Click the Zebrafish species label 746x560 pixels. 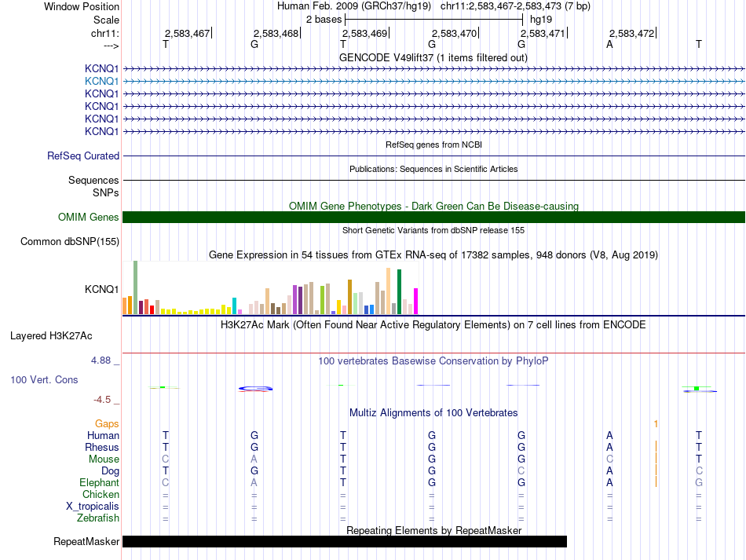coord(98,518)
